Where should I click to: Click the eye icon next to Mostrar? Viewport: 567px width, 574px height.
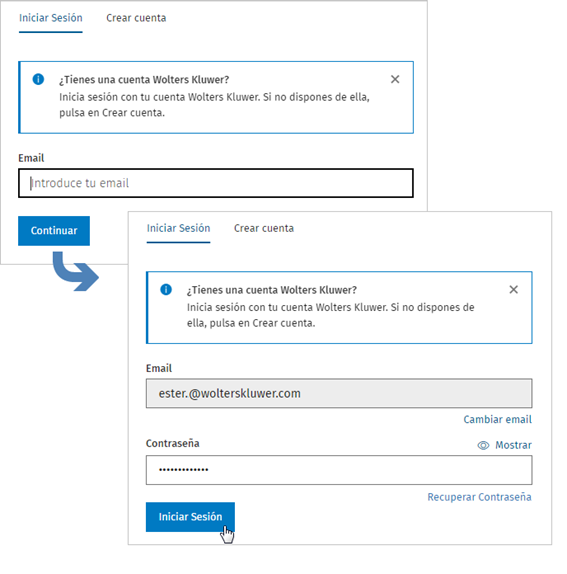point(483,445)
